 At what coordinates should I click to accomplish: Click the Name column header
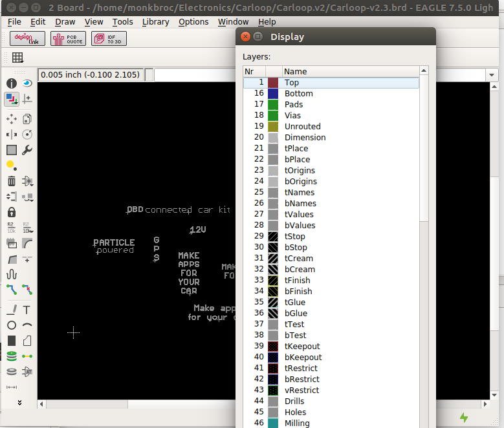(351, 71)
